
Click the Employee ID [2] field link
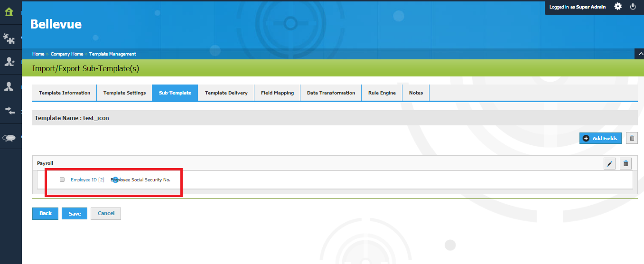point(87,180)
